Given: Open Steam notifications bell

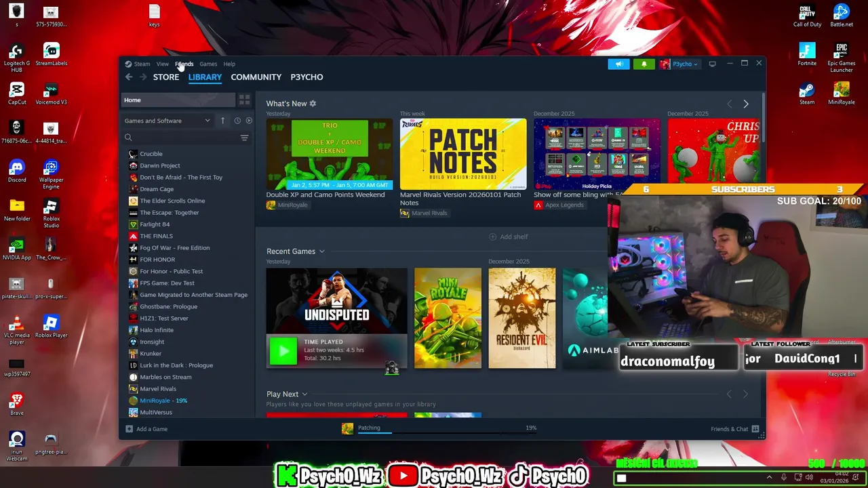Looking at the screenshot, I should [644, 64].
